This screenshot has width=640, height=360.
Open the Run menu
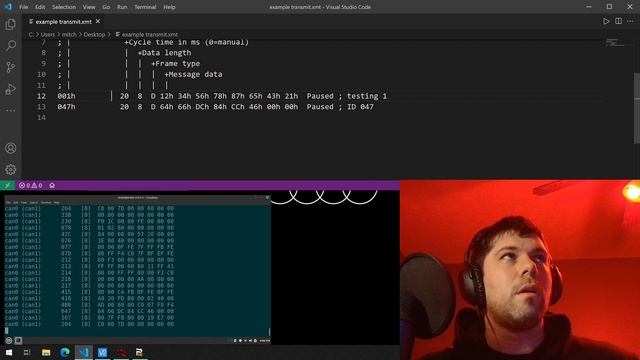(122, 7)
